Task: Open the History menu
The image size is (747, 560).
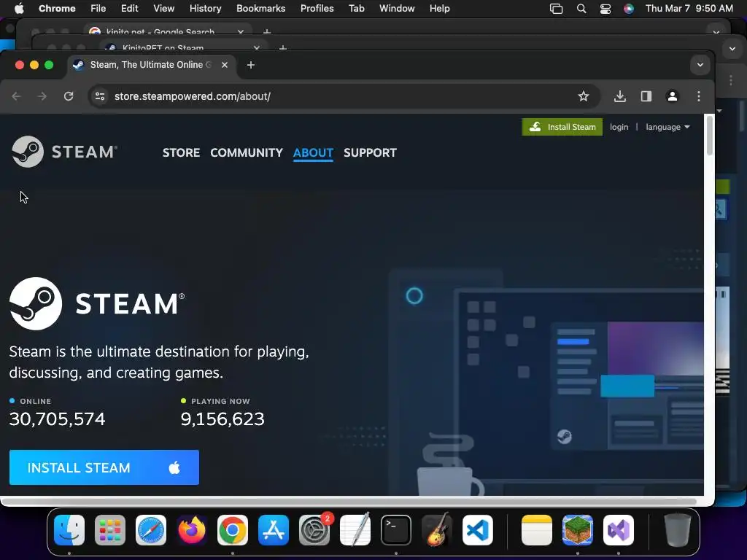Action: coord(205,9)
